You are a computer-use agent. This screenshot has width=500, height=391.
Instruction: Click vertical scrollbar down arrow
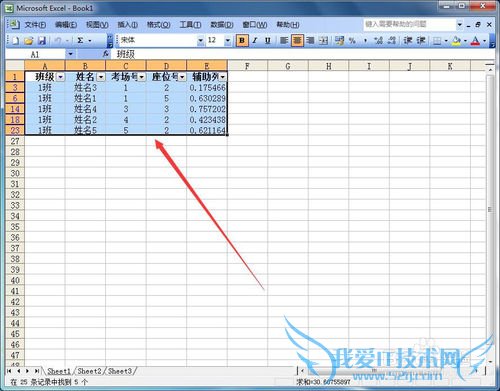pyautogui.click(x=490, y=361)
